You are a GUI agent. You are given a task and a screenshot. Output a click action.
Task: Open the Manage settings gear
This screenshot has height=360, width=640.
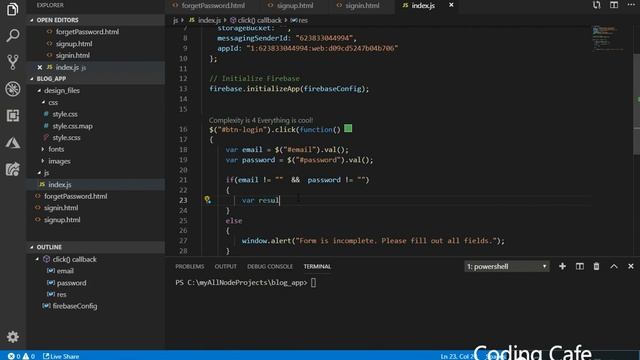click(x=13, y=337)
